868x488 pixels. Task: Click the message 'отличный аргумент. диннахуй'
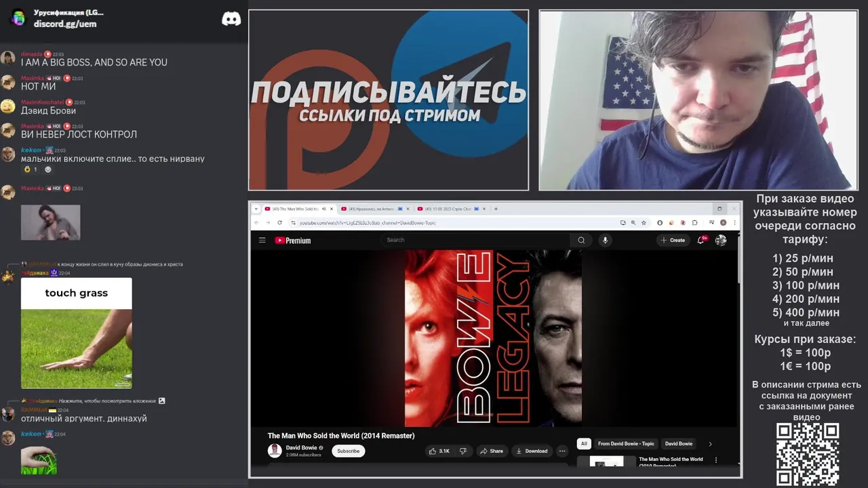[83, 418]
